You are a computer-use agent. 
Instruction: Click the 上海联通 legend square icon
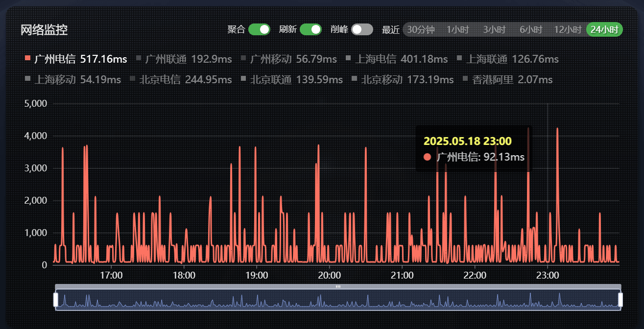tap(459, 59)
